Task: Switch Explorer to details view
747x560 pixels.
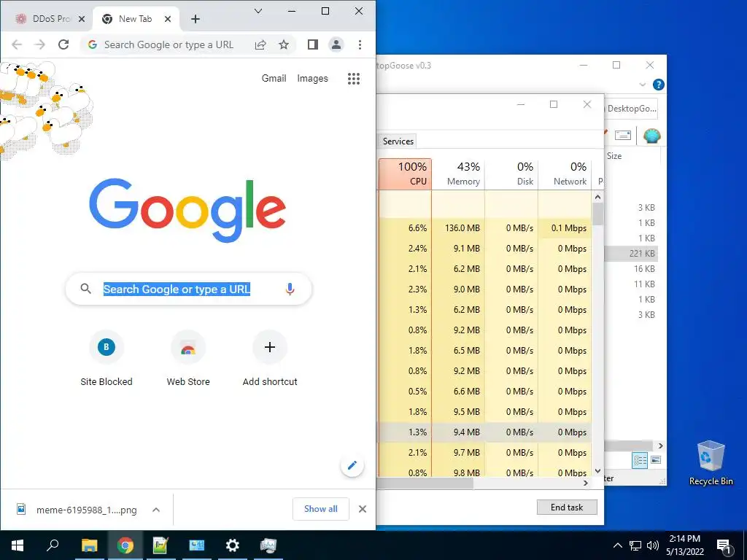Action: (x=640, y=460)
